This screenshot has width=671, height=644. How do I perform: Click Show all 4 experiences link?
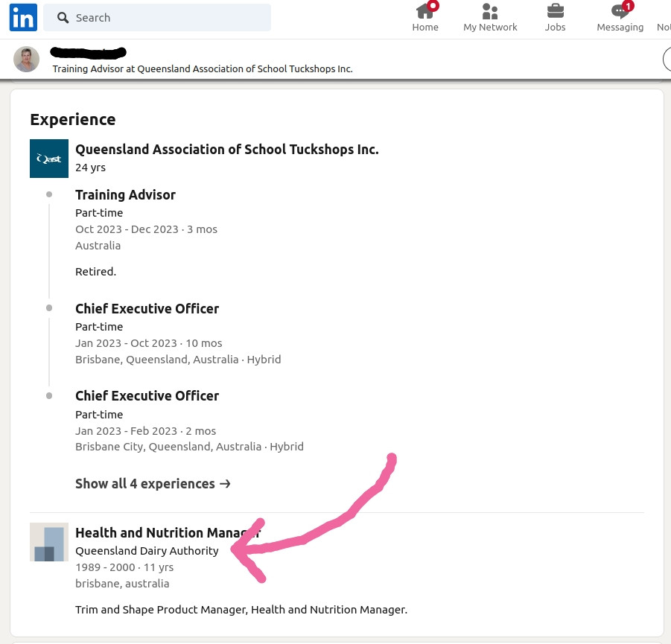(153, 483)
